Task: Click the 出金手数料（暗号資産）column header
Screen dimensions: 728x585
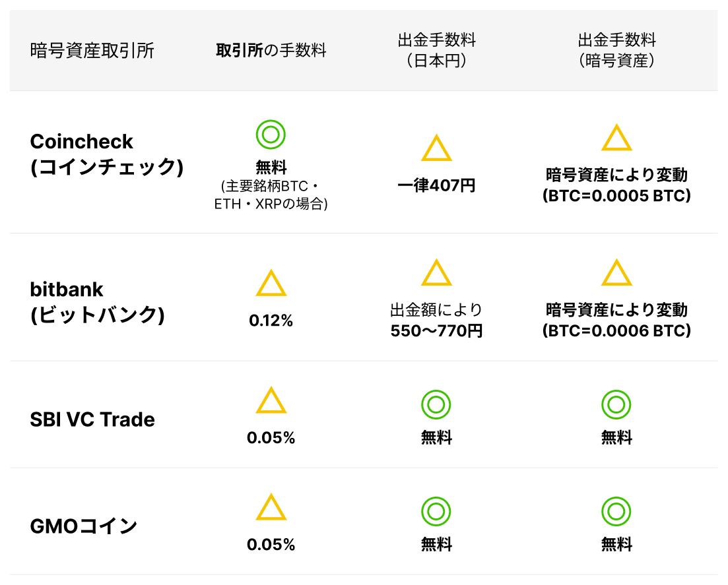Action: tap(616, 51)
